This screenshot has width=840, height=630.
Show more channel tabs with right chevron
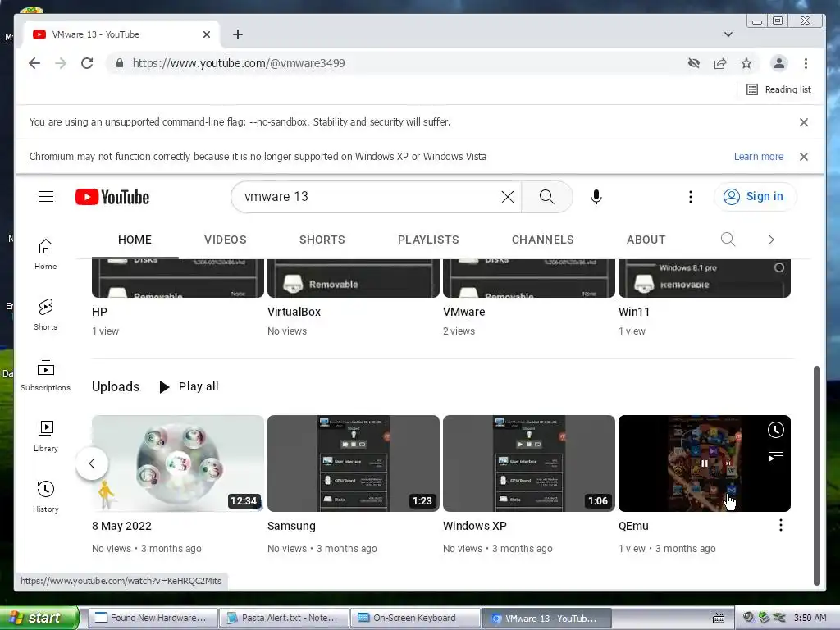(x=771, y=240)
